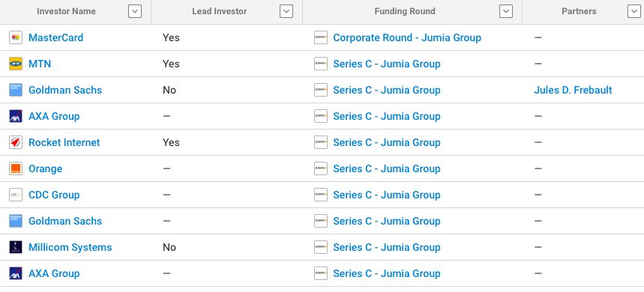Viewport: 644px width, 292px height.
Task: Open the Investor Name column dropdown
Action: click(135, 11)
